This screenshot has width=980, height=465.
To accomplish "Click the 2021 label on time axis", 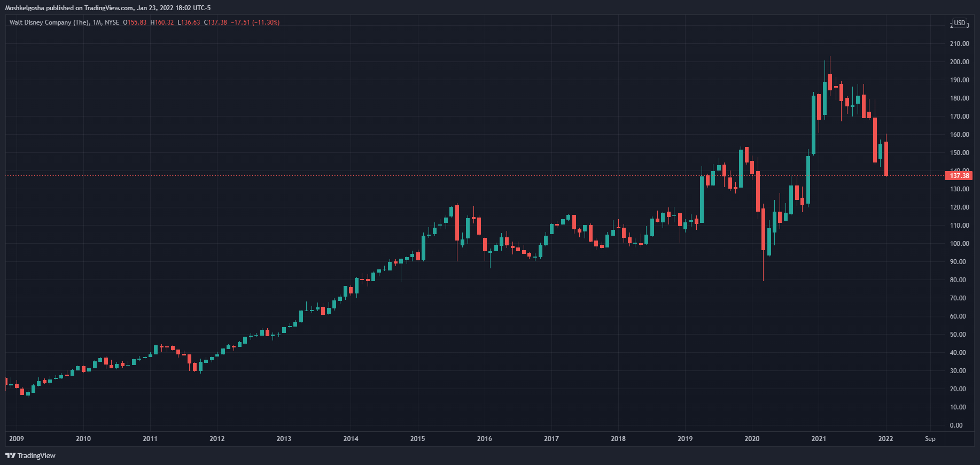I will 819,439.
